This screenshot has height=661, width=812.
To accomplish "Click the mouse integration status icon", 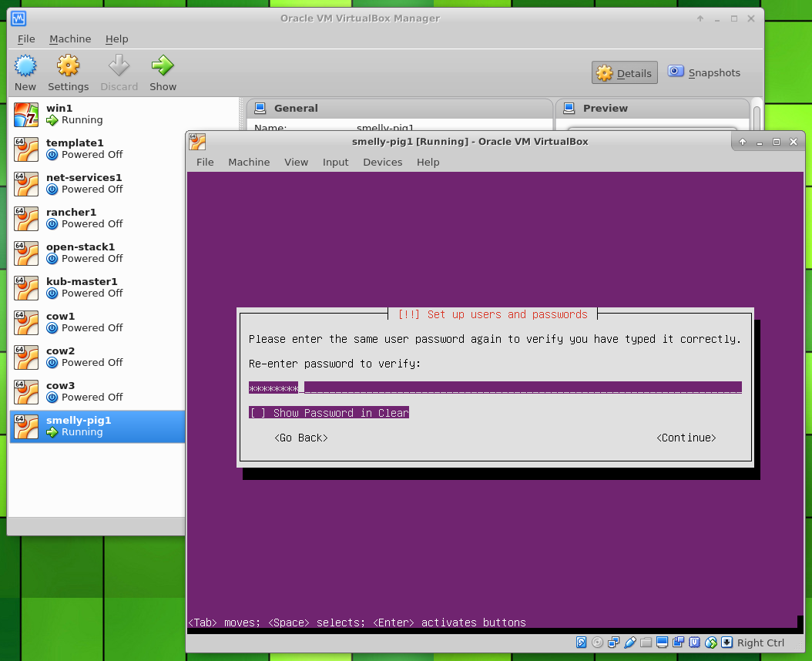I will (x=710, y=643).
